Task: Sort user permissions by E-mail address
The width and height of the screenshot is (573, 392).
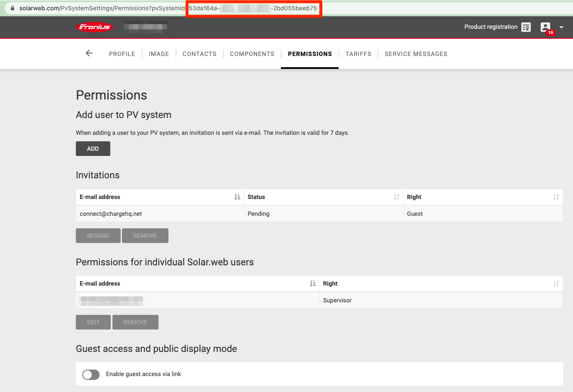Action: click(313, 283)
